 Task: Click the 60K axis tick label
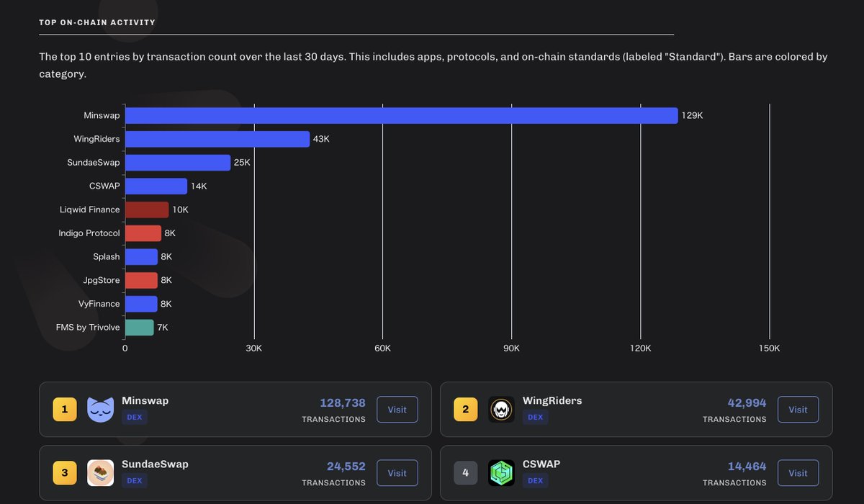coord(382,348)
